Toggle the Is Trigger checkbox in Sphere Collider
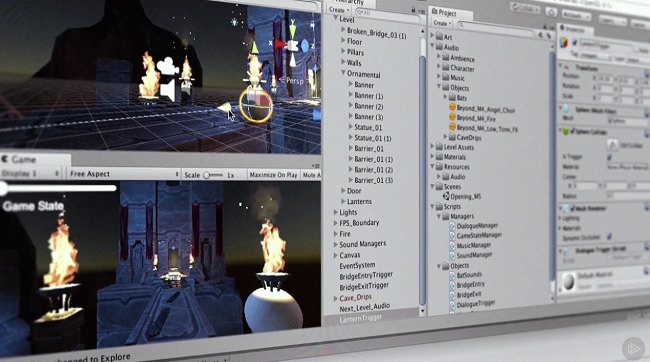The image size is (650, 362). click(609, 157)
